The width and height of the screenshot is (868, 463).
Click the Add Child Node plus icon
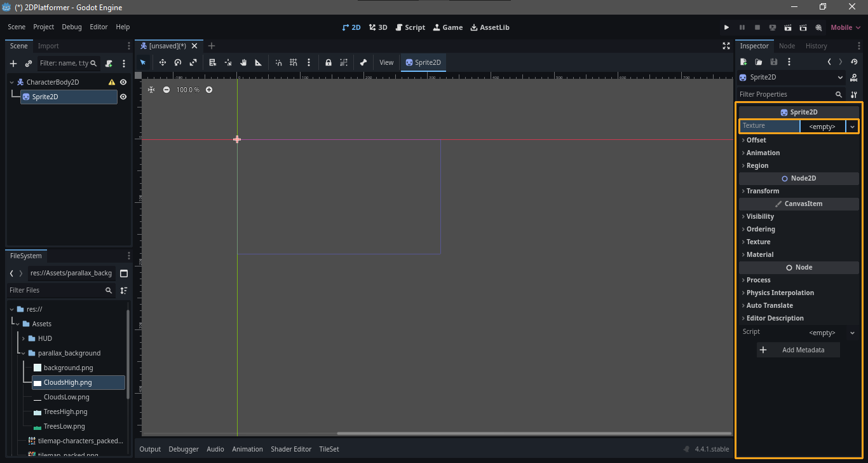point(13,64)
